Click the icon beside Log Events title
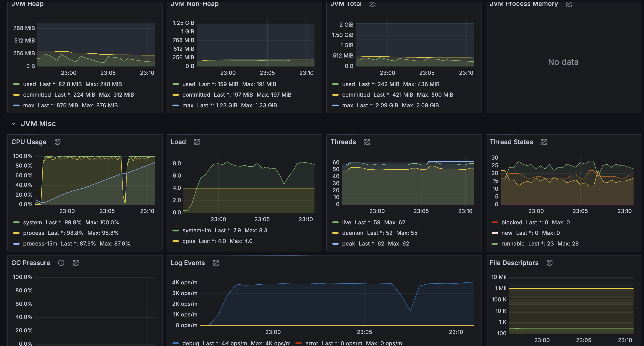The image size is (644, 346). click(x=216, y=263)
